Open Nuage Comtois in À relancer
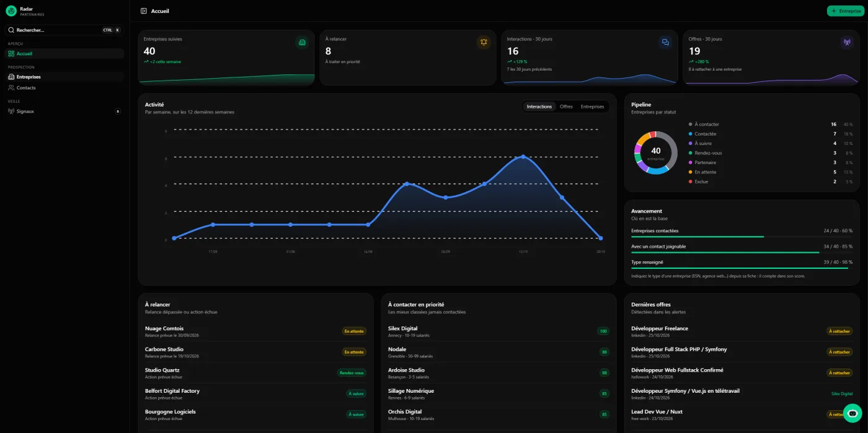Viewport: 868px width, 433px height. (x=255, y=331)
